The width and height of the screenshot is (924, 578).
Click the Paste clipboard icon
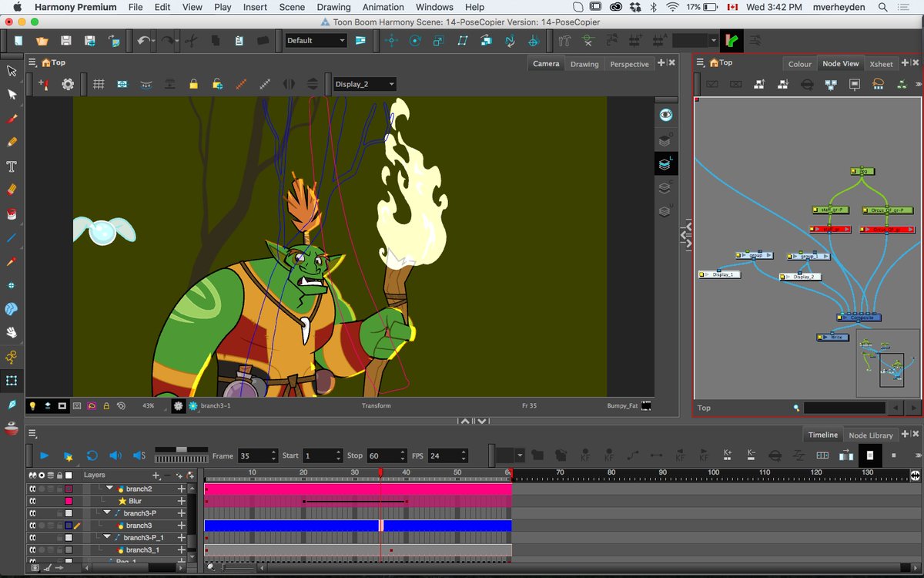tap(239, 40)
